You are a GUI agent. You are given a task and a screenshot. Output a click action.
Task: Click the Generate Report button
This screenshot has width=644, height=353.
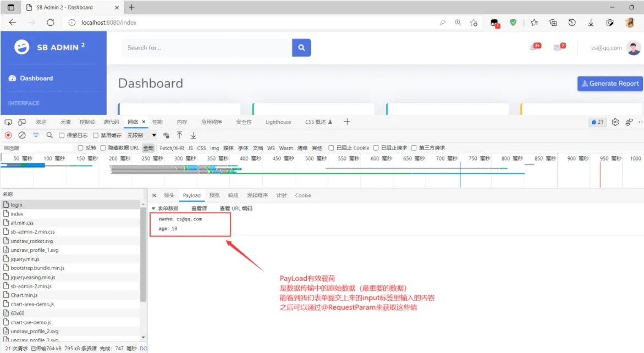click(x=610, y=84)
